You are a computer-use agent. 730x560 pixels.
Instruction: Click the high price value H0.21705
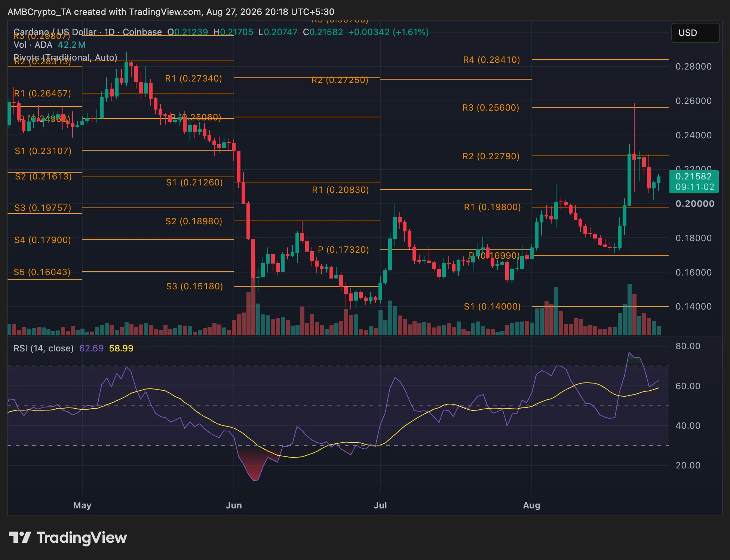pos(233,32)
